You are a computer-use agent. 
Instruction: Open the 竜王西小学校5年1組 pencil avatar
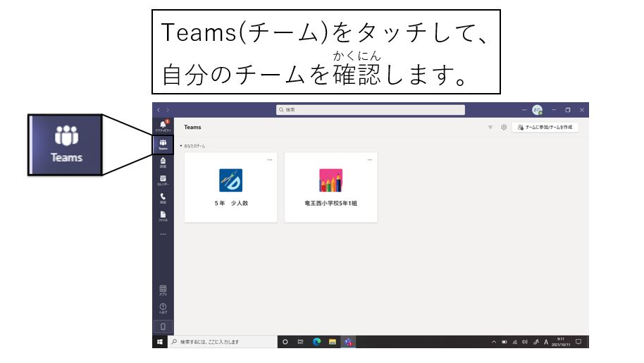[331, 180]
